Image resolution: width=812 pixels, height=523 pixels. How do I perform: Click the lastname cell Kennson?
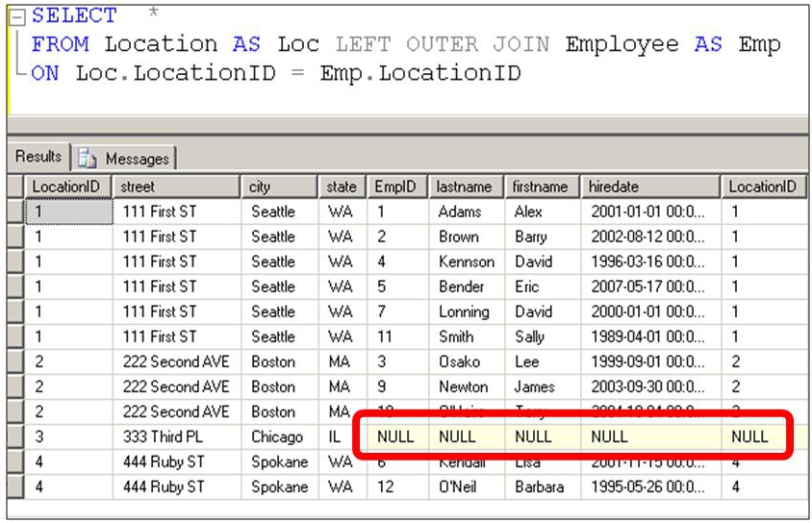(467, 261)
